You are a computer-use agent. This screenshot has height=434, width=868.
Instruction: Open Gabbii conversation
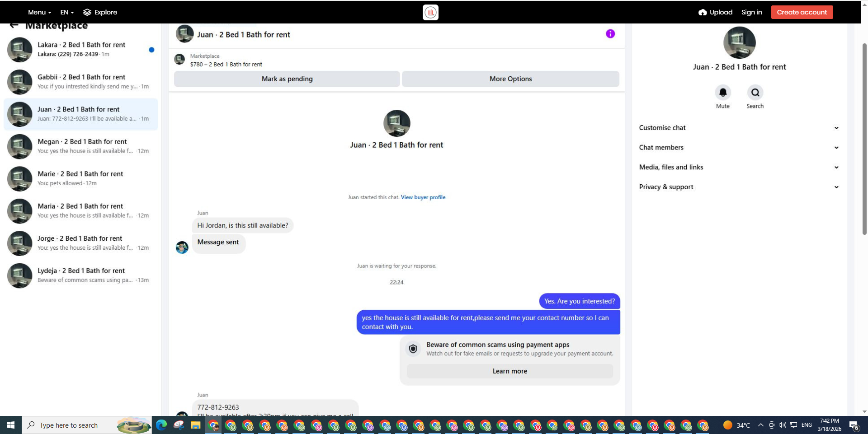pos(80,82)
